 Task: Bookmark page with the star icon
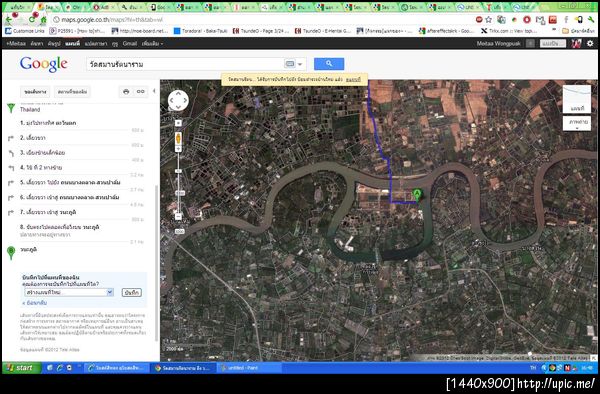click(x=489, y=20)
